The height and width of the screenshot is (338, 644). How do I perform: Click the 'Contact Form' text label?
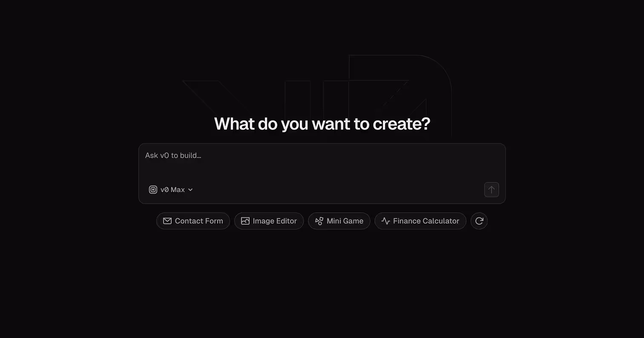199,221
